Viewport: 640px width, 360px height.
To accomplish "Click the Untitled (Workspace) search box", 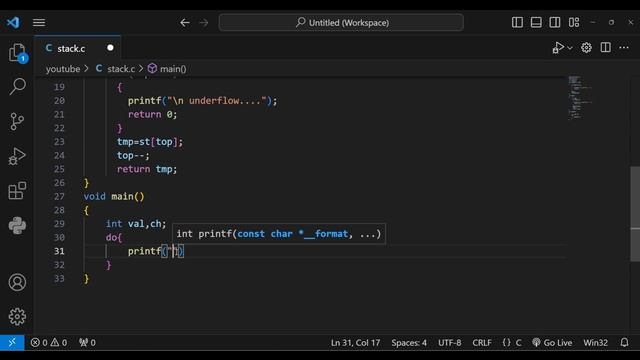I will coord(341,22).
